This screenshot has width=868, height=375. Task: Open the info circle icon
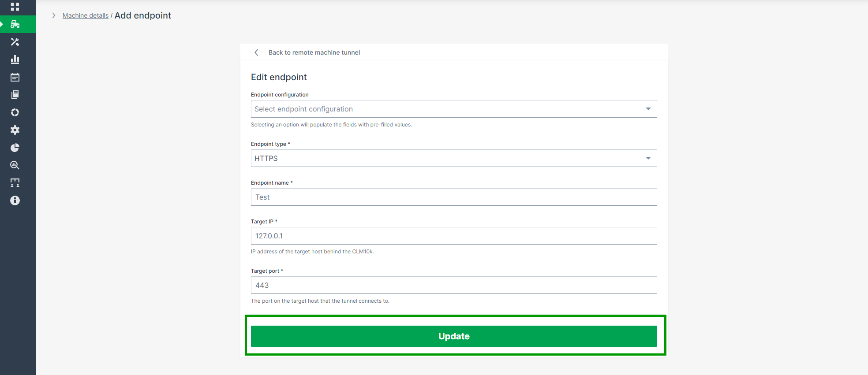15,200
